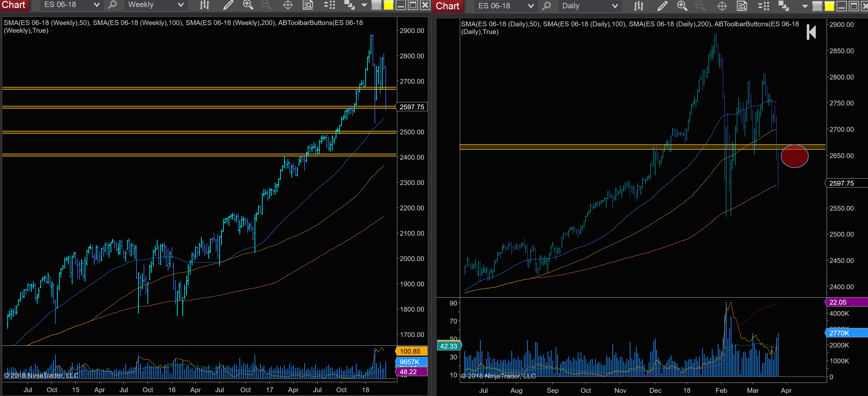The height and width of the screenshot is (396, 868).
Task: Select drawing tools pencil in Weekly chart
Action: pyautogui.click(x=228, y=5)
